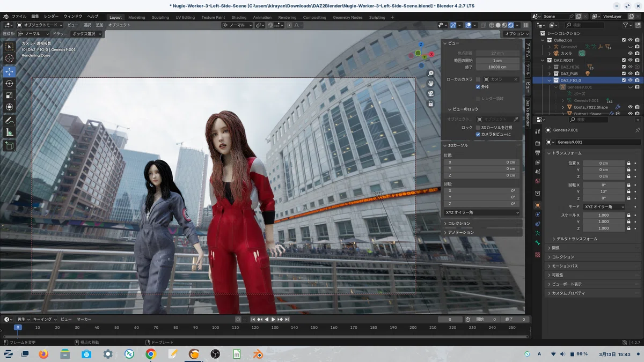The image size is (644, 362).
Task: Open the 再生 playback popover
Action: click(24, 319)
